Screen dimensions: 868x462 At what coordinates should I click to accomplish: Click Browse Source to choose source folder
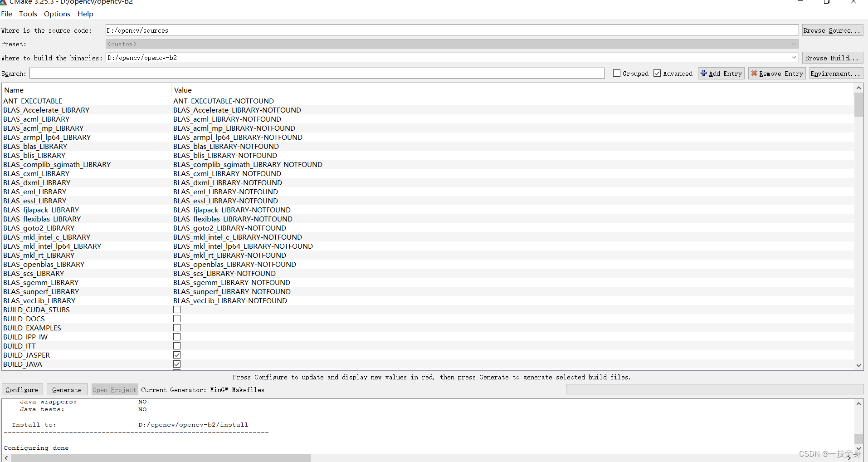coord(832,30)
